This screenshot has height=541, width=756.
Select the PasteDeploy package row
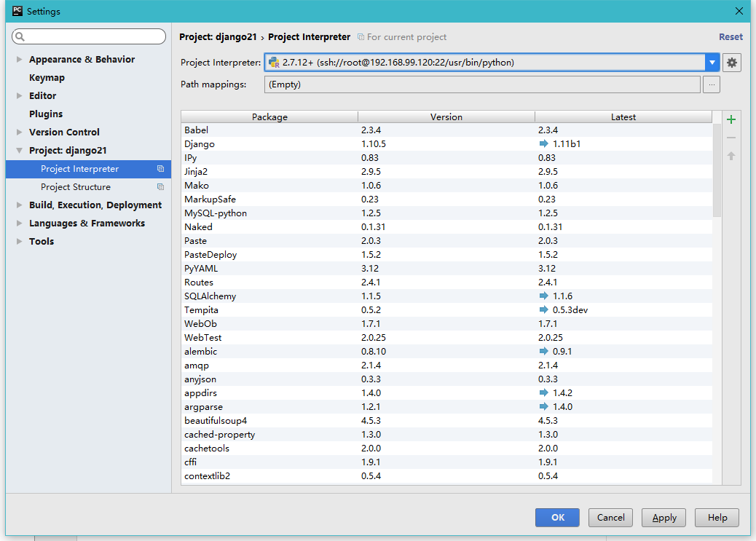tap(447, 255)
